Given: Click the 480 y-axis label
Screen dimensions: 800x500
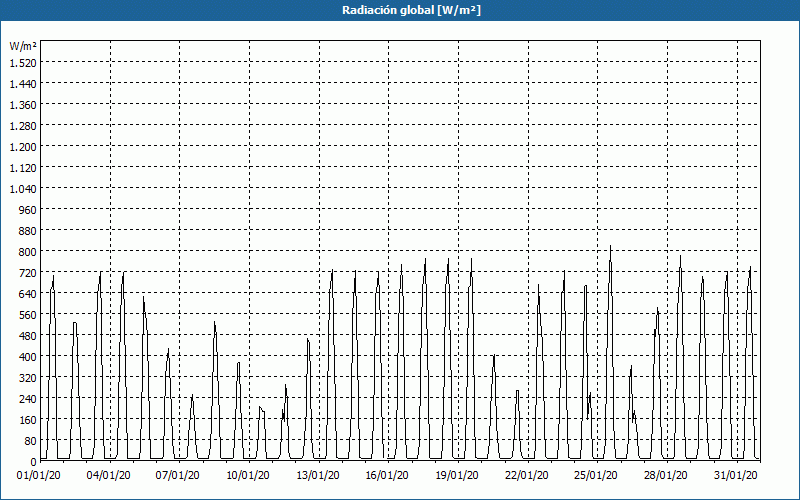Looking at the screenshot, I should coord(28,336).
